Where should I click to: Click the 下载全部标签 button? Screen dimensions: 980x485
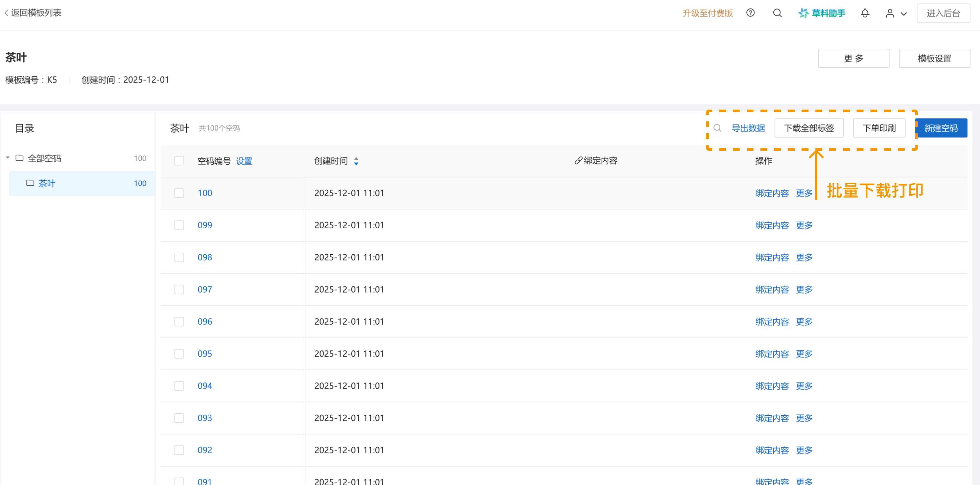(x=809, y=128)
